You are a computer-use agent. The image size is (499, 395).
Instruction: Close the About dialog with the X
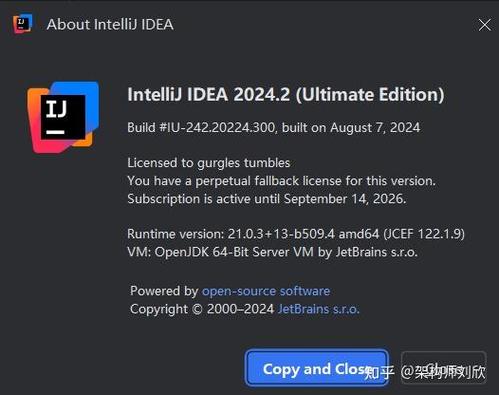[x=484, y=25]
